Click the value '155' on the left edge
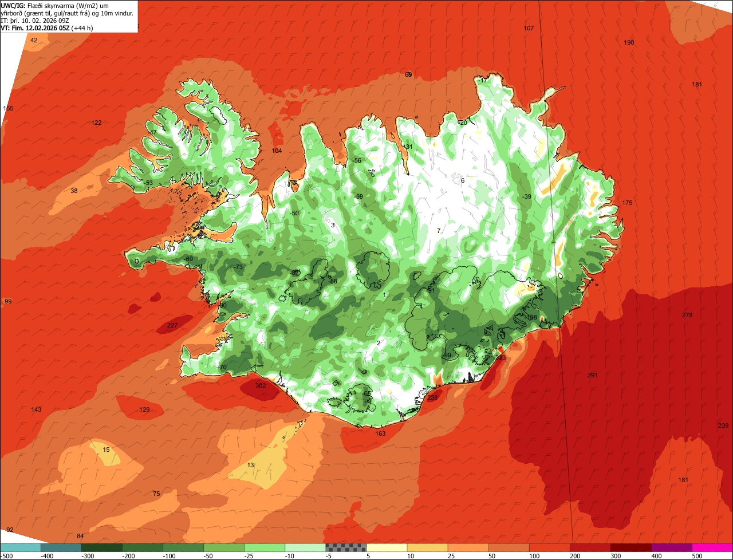Image resolution: width=733 pixels, height=560 pixels. (x=8, y=108)
